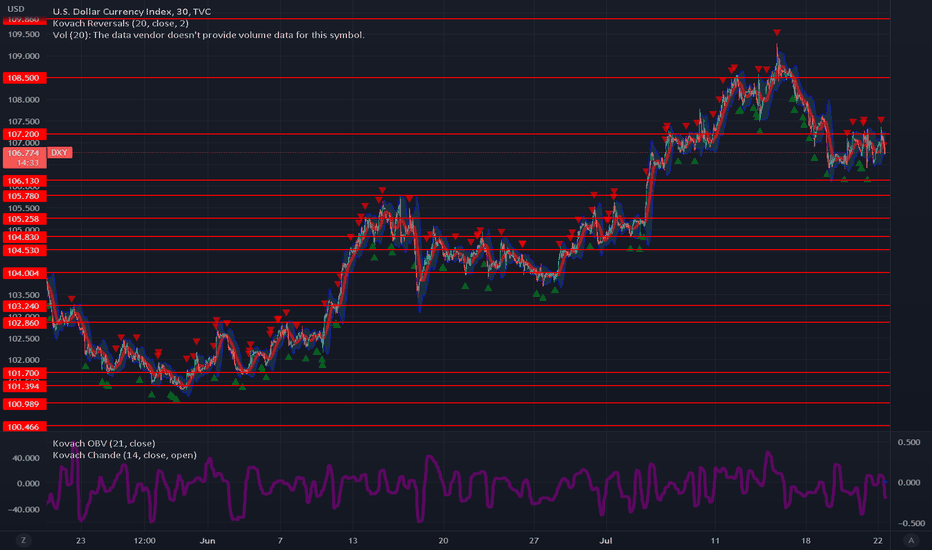Click the 107.200 red price level label
The width and height of the screenshot is (932, 550).
[24, 134]
